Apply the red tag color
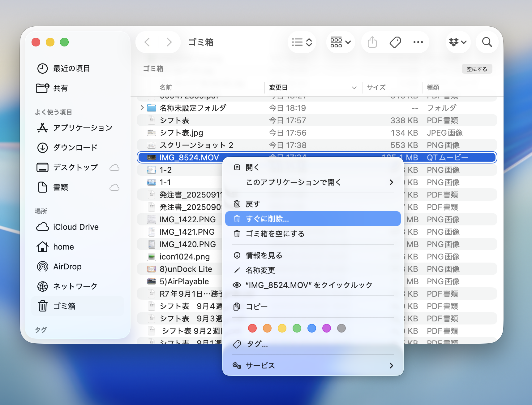The height and width of the screenshot is (405, 532). [252, 328]
